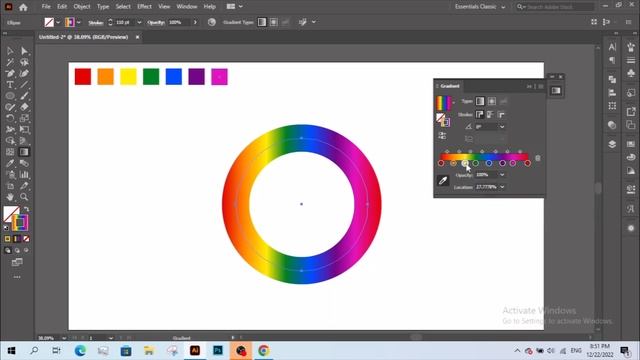The height and width of the screenshot is (360, 640).
Task: Select the Line Segment tool
Action: (x=24, y=85)
